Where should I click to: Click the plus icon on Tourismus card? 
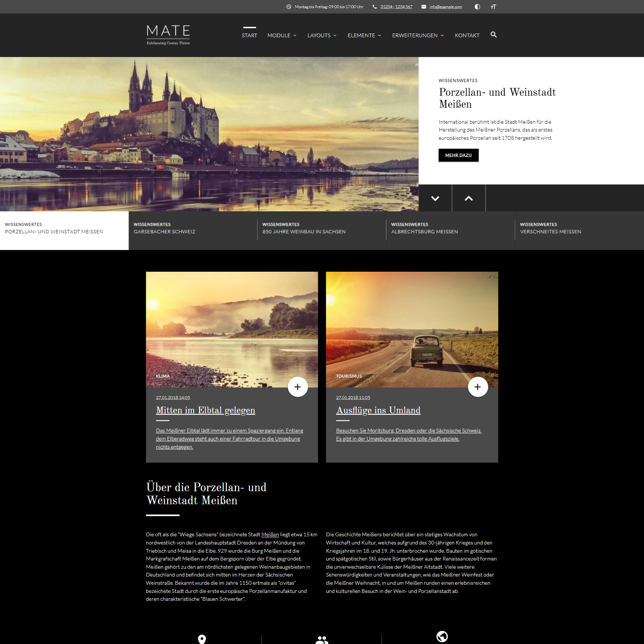coord(478,387)
